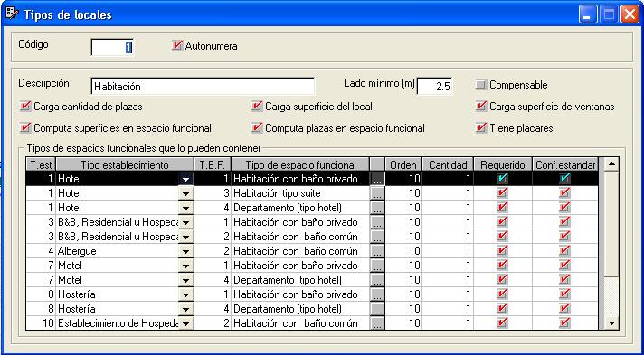Viewport: 644px width, 355px height.
Task: Select Departamento (tipo hotel) cell in Hotel row
Action: coord(300,208)
